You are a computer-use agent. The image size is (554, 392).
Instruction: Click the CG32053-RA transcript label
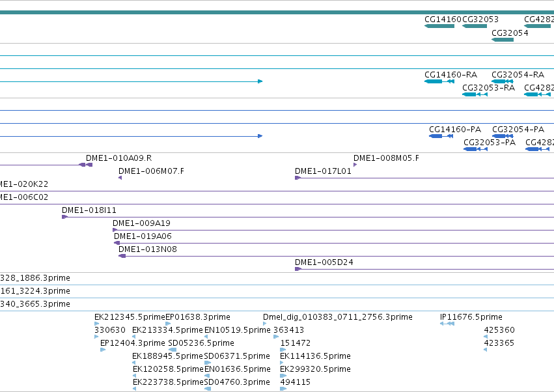tap(488, 88)
